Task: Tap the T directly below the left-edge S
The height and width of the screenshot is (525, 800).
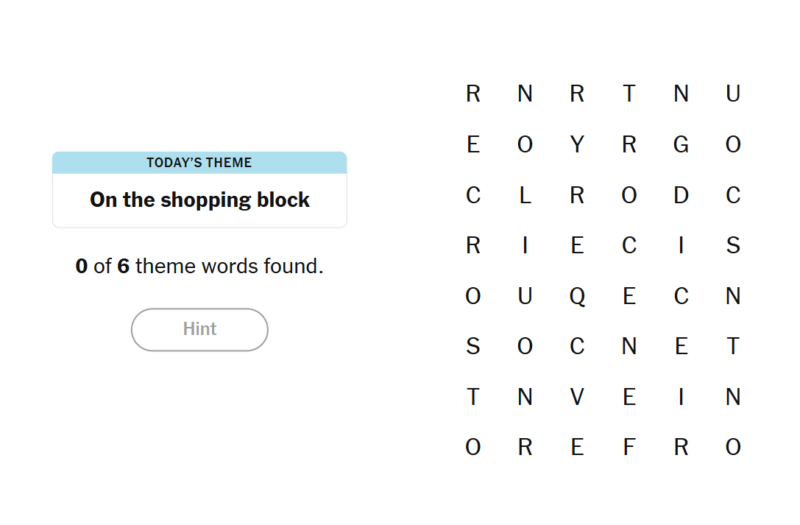Action: point(473,397)
